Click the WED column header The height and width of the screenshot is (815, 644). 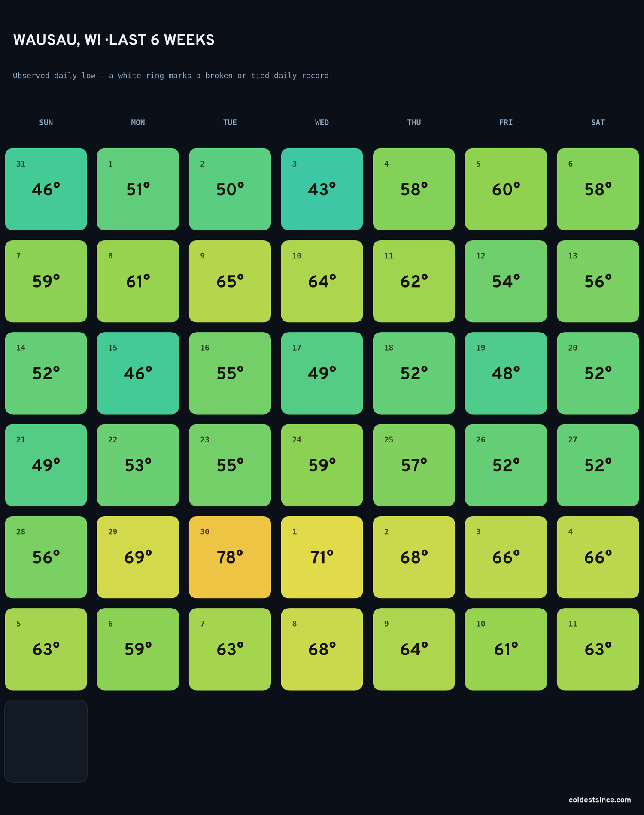[x=322, y=122]
